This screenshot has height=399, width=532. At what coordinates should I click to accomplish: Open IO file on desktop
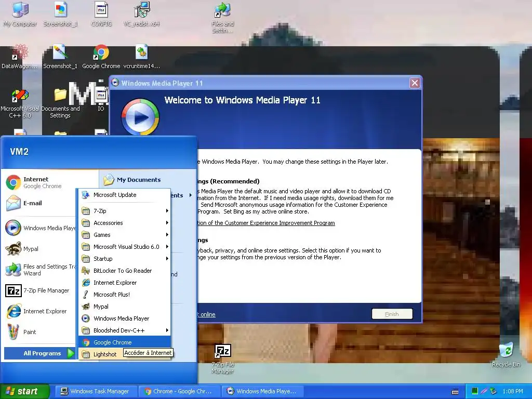(x=101, y=100)
